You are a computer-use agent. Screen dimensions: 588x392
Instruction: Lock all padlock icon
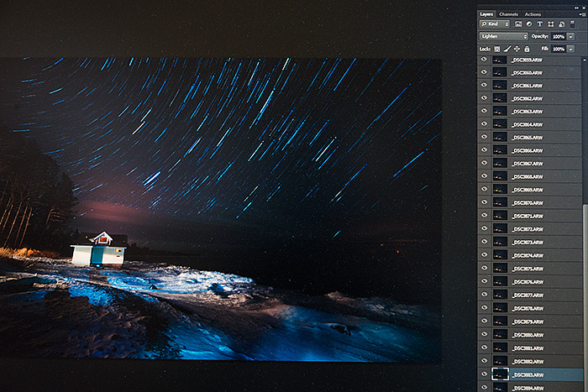[x=527, y=49]
